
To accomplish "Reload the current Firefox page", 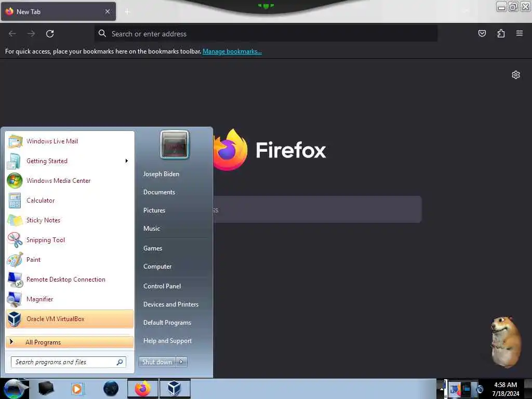I will click(x=50, y=34).
